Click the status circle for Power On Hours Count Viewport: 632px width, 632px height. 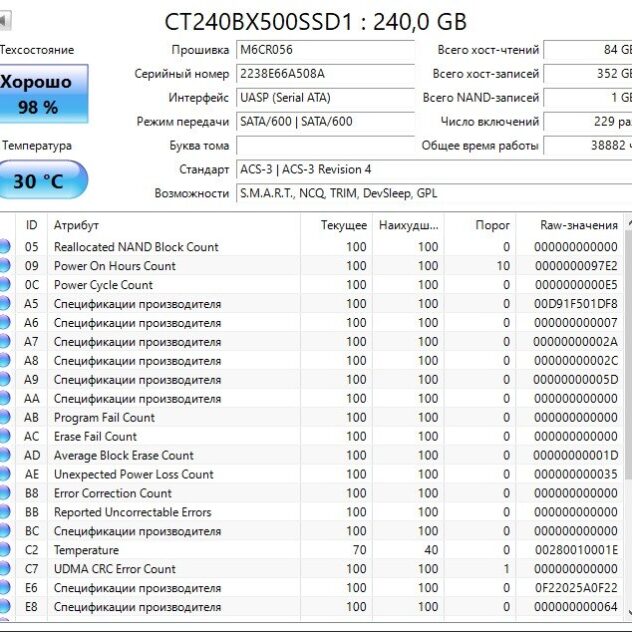(x=4, y=265)
